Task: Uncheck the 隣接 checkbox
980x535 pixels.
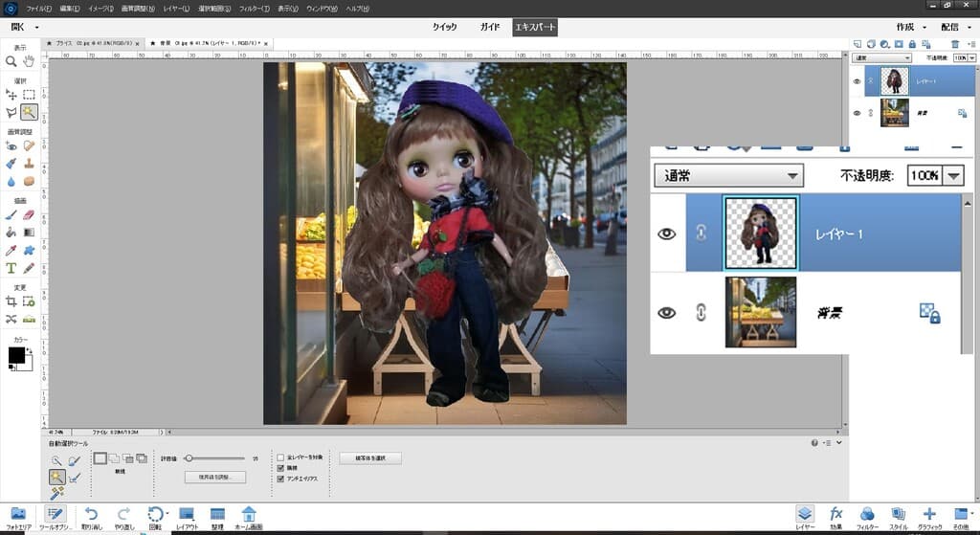Action: pos(280,467)
